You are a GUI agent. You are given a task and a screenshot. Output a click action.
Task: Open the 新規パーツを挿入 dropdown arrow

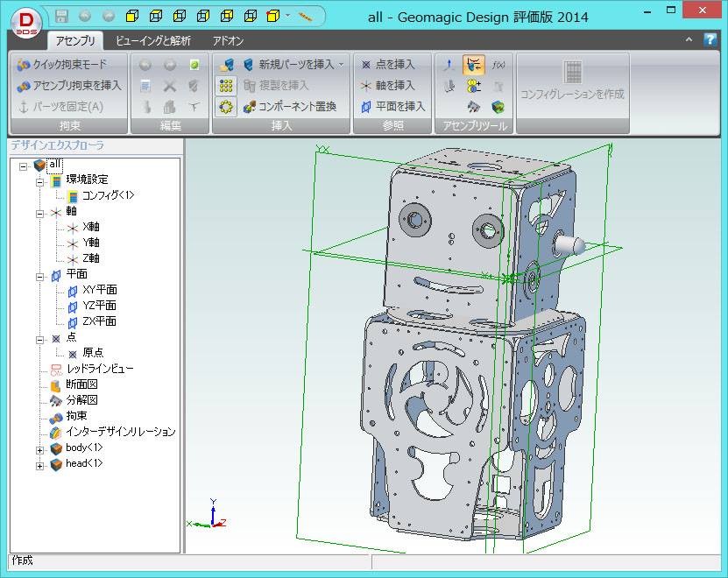coord(342,65)
